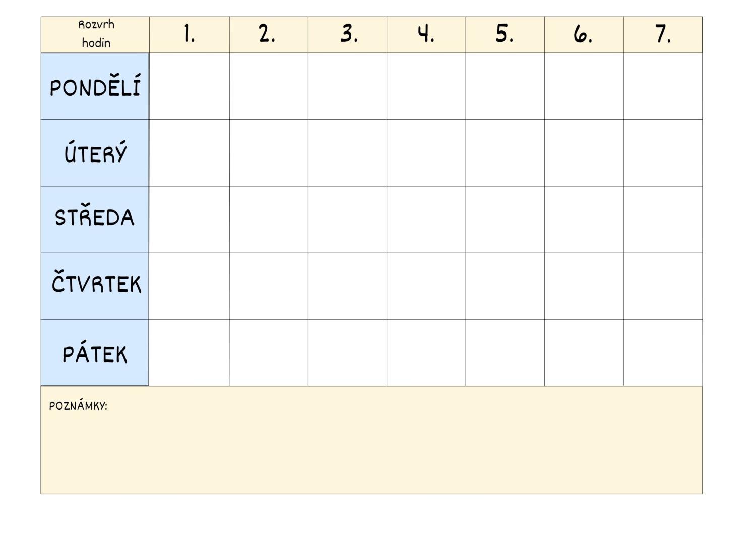Select Friday's seventh hour cell
Image resolution: width=756 pixels, height=534 pixels.
pyautogui.click(x=663, y=353)
